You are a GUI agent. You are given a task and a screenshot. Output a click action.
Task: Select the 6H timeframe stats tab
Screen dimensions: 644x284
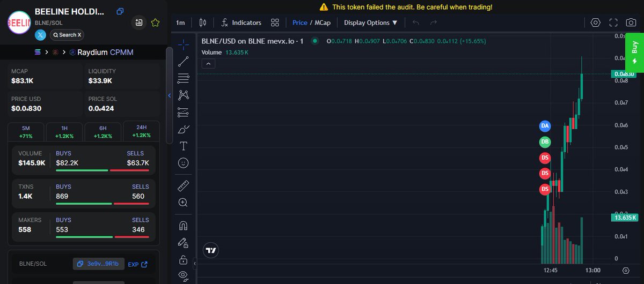pyautogui.click(x=103, y=132)
